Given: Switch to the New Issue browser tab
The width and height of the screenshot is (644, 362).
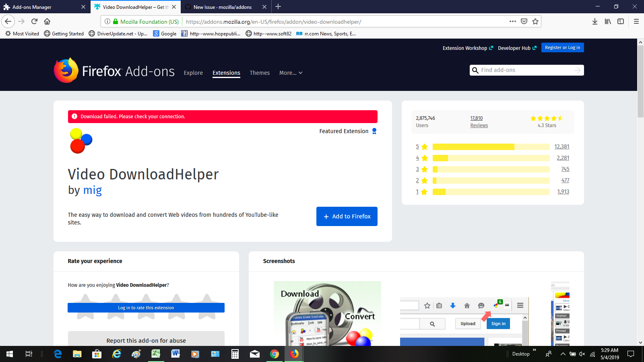Looking at the screenshot, I should coord(223,7).
